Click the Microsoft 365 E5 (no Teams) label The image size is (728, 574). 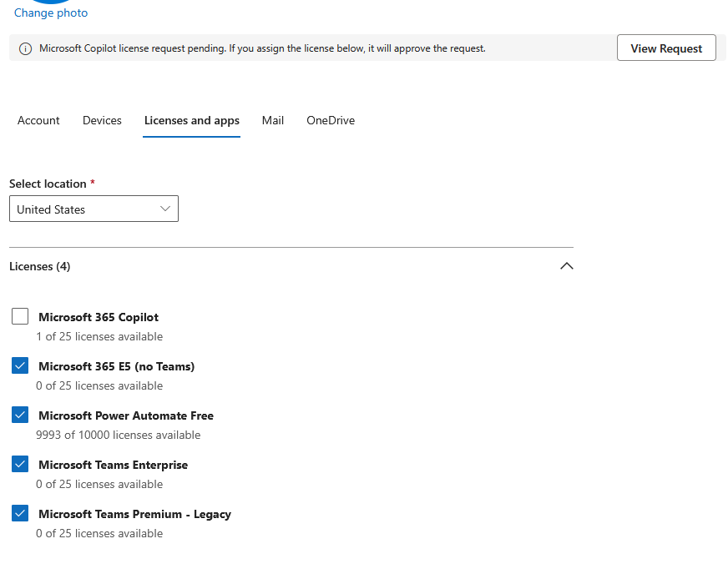117,366
